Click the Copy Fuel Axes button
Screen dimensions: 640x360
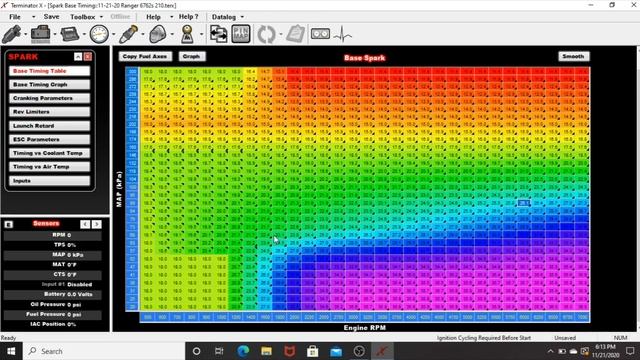click(145, 56)
